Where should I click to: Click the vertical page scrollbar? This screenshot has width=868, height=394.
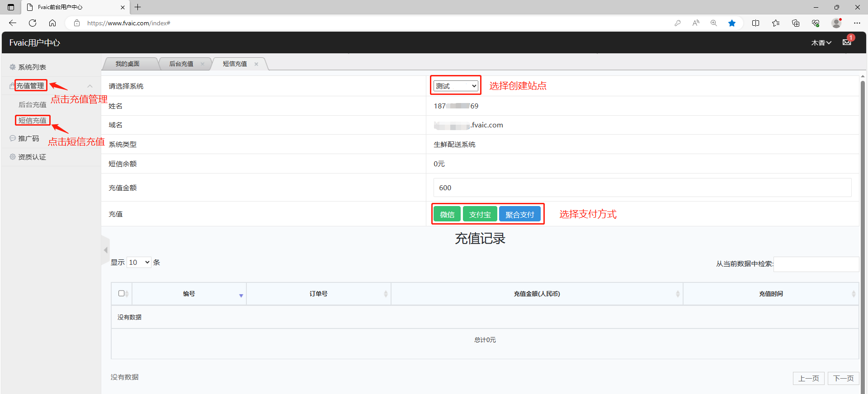point(863,226)
